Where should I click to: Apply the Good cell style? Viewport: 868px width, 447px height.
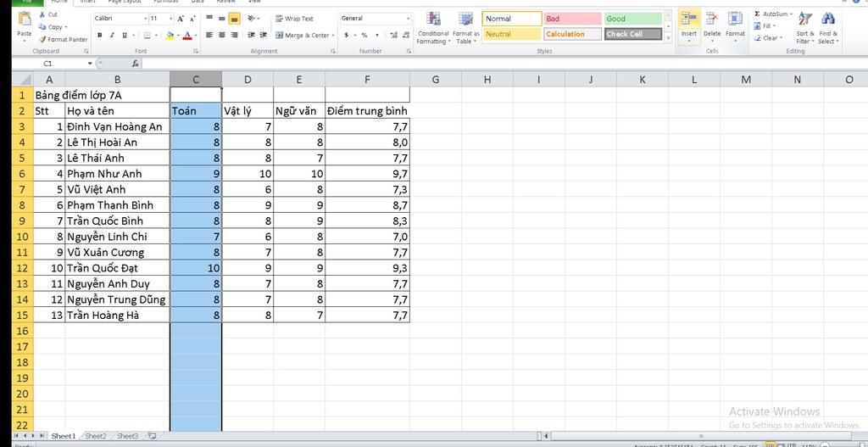click(632, 19)
